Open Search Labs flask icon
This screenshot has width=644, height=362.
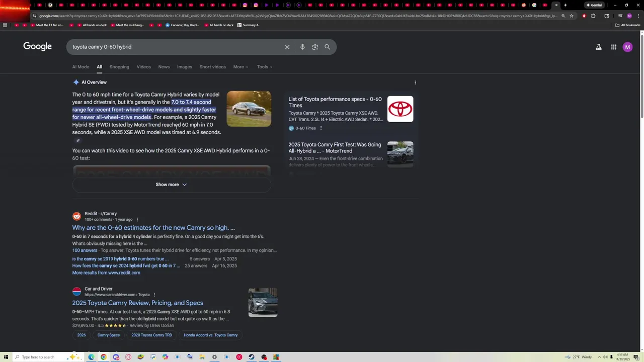pyautogui.click(x=599, y=47)
